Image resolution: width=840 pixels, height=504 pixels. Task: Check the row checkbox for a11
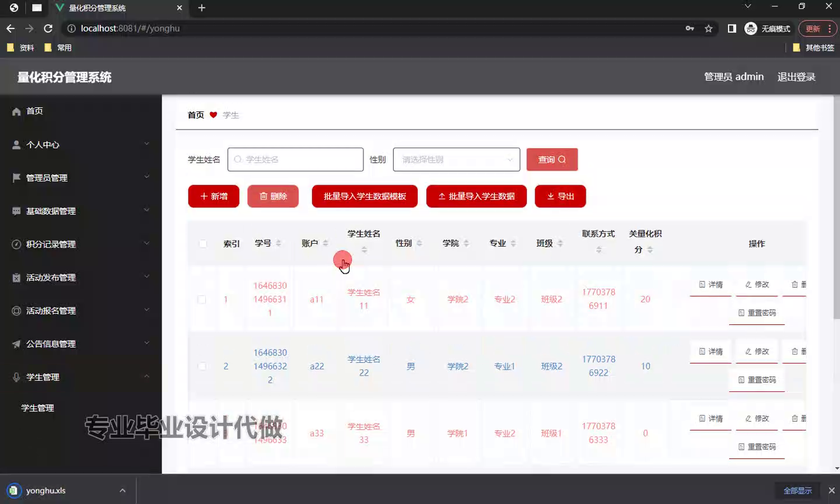tap(202, 299)
